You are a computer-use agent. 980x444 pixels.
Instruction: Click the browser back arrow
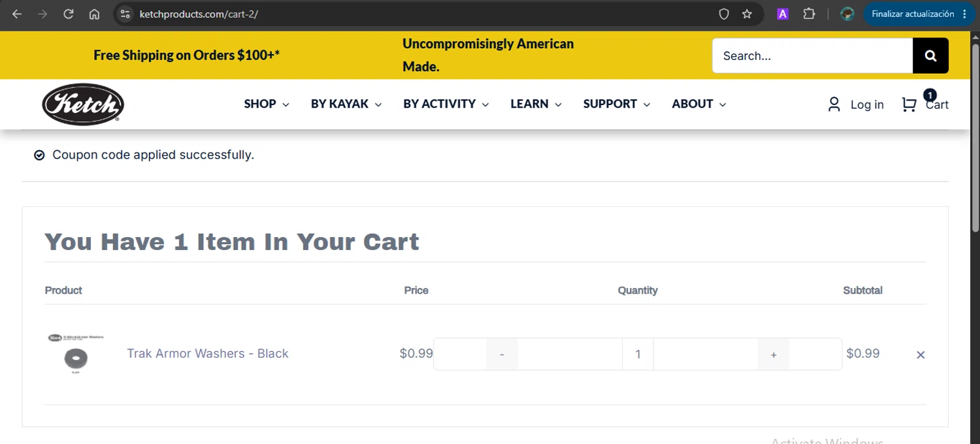pos(17,14)
